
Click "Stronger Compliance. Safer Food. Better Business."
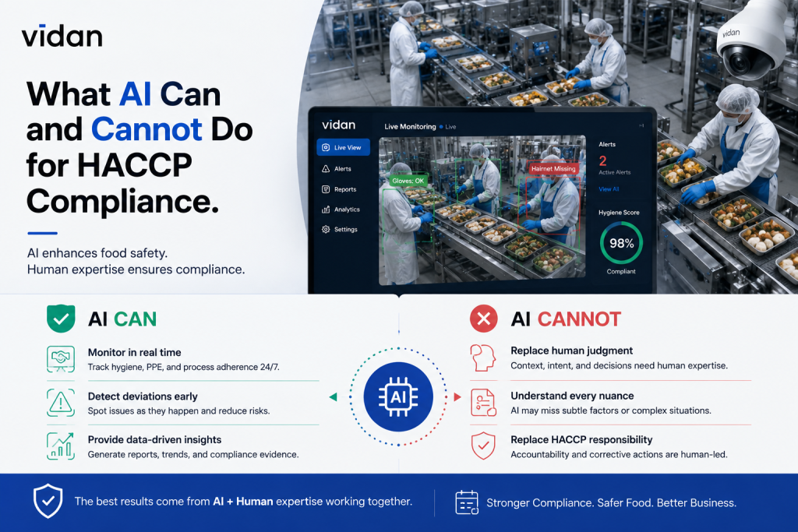point(611,503)
